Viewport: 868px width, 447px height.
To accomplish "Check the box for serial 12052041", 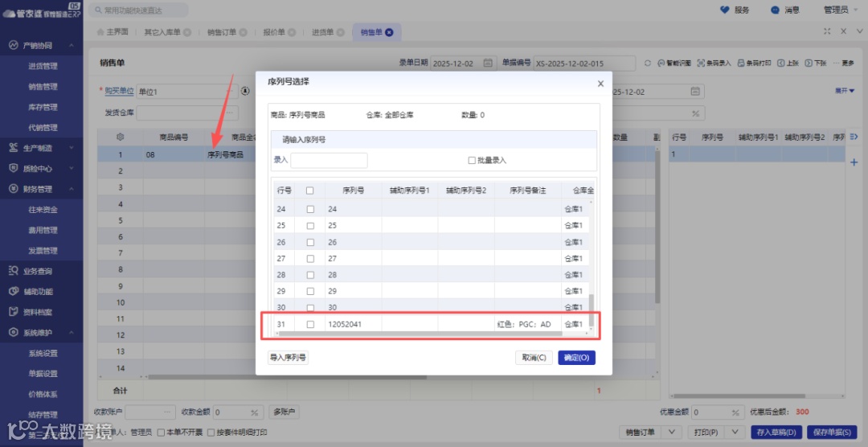I will pyautogui.click(x=310, y=325).
